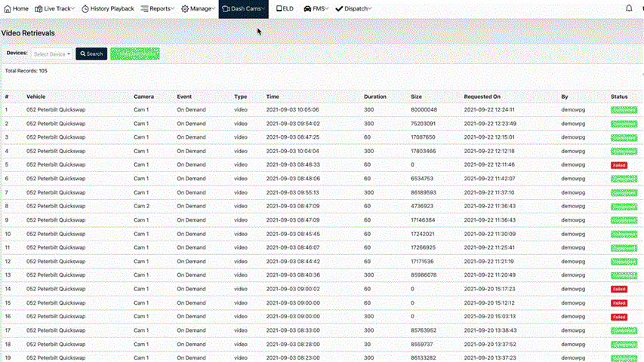Click the Time column header

point(273,97)
